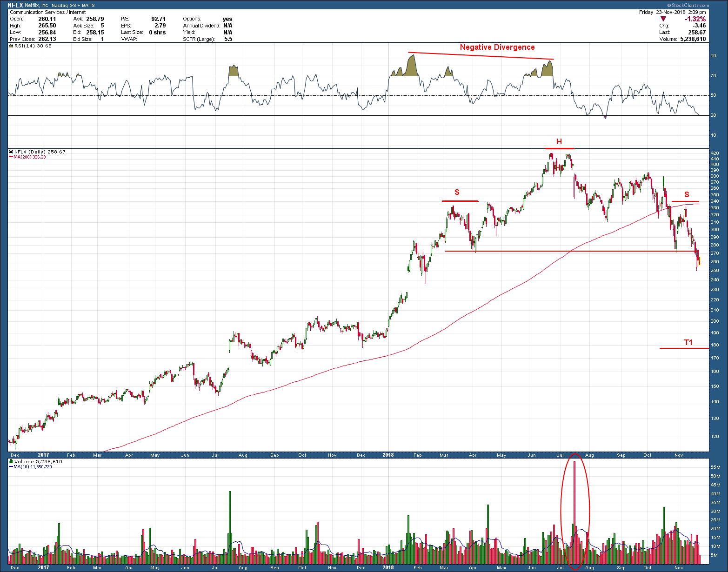Click the 'Yield:' label
The height and width of the screenshot is (572, 728).
[189, 33]
